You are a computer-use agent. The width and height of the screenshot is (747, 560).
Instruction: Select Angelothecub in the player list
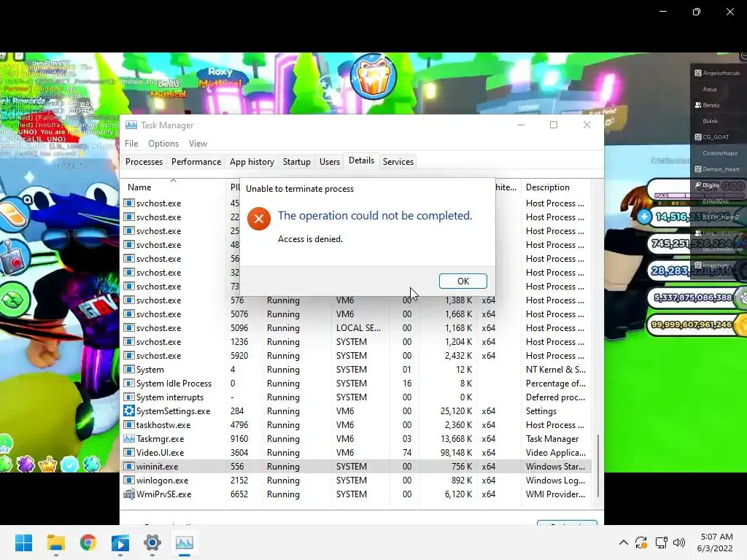[x=717, y=73]
